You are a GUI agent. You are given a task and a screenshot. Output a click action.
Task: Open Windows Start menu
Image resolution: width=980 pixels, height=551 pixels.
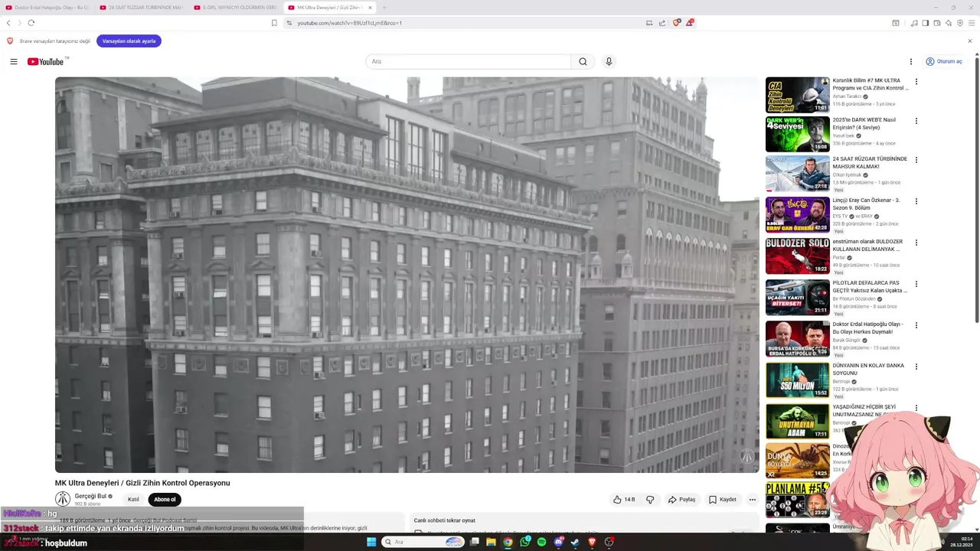tap(371, 542)
